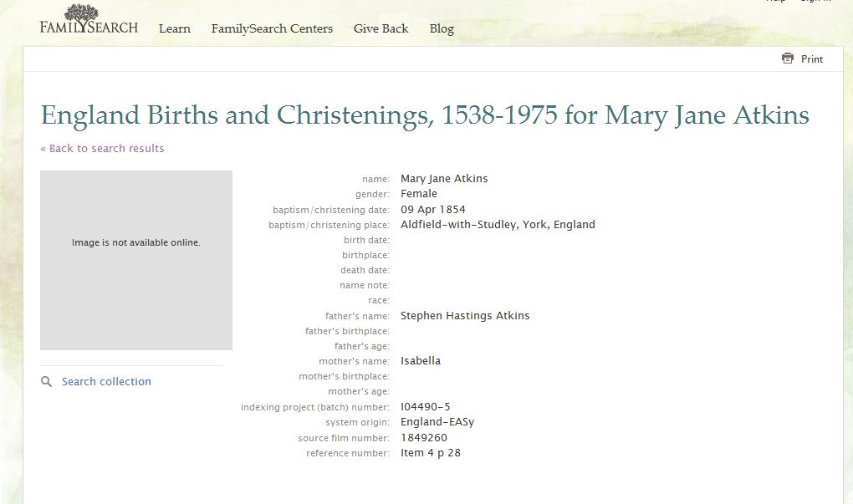Click the England Births and Christenings heading

(425, 115)
